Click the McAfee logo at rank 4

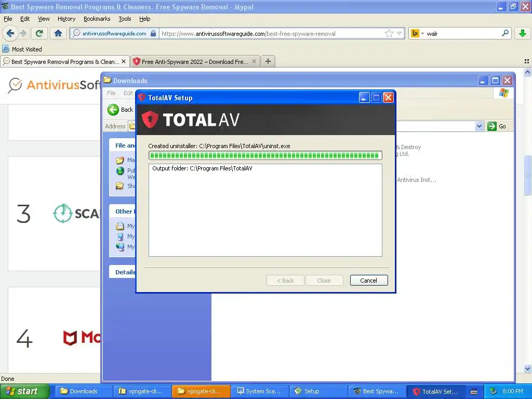tap(82, 337)
